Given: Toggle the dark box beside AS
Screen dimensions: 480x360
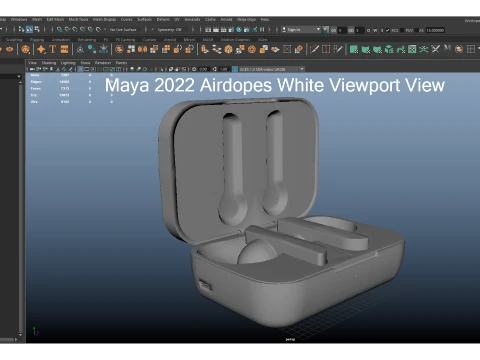Looking at the screenshot, I should pos(417,30).
